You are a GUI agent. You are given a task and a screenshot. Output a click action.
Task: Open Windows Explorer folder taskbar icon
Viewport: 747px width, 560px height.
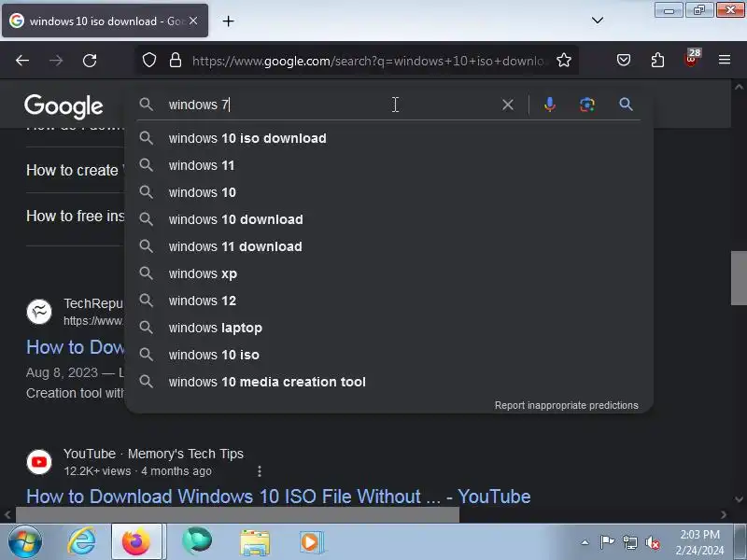coord(255,542)
